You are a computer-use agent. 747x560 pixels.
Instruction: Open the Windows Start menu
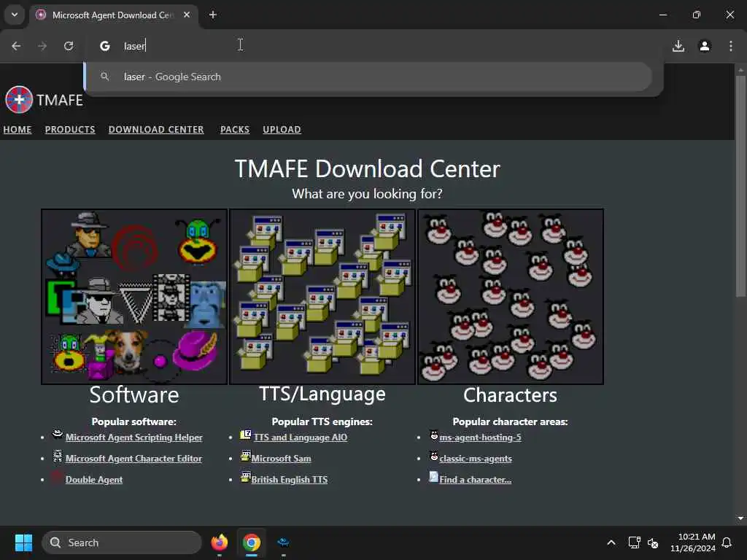click(23, 542)
